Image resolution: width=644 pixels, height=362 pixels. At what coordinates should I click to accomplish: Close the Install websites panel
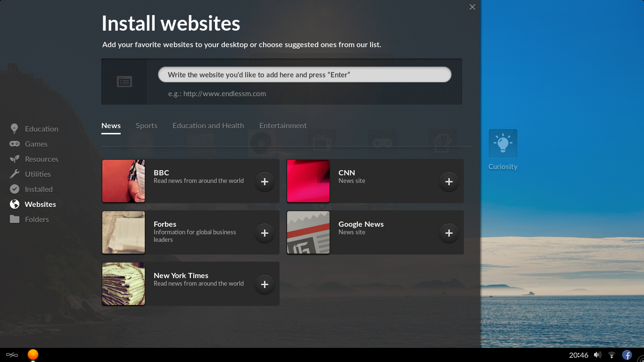[472, 7]
